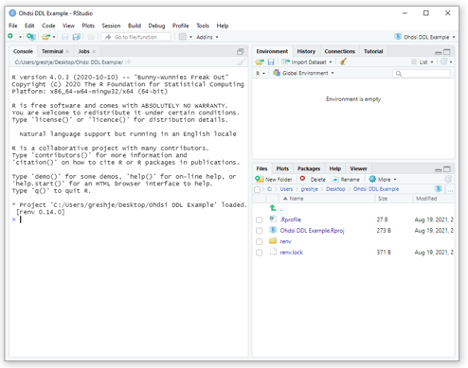This screenshot has height=368, width=468.
Task: Expand the recent files dropdown arrow
Action: 54,37
